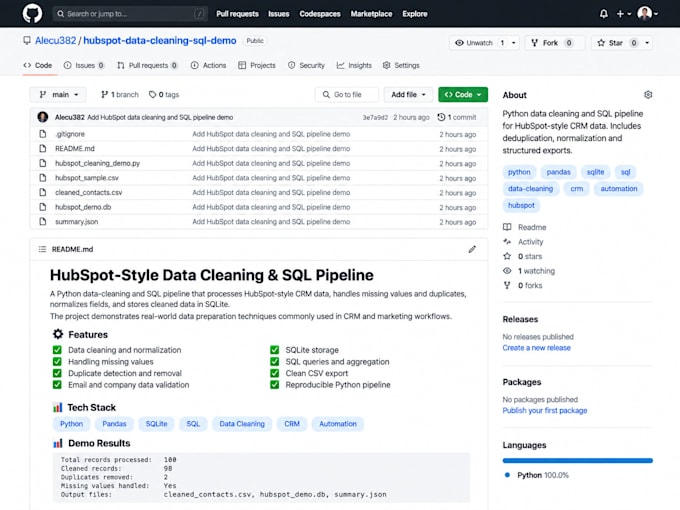This screenshot has height=510, width=680.
Task: Click Handling missing values checkbox
Action: click(x=57, y=362)
